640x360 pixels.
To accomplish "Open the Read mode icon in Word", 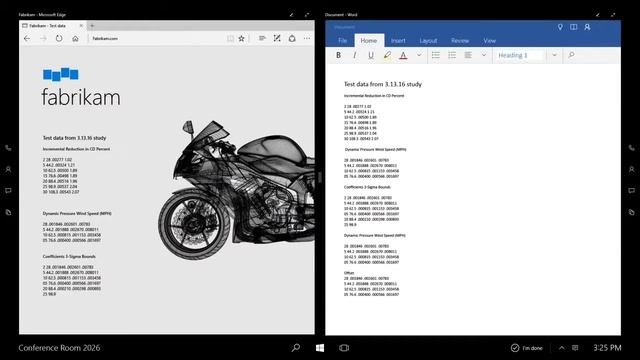I will point(573,27).
